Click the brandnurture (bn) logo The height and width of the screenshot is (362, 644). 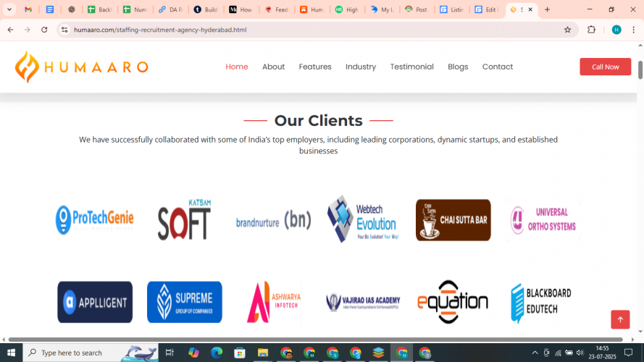click(274, 220)
